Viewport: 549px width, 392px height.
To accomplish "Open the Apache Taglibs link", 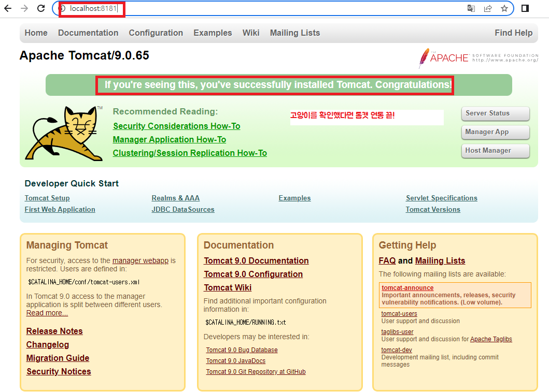I will [x=491, y=339].
